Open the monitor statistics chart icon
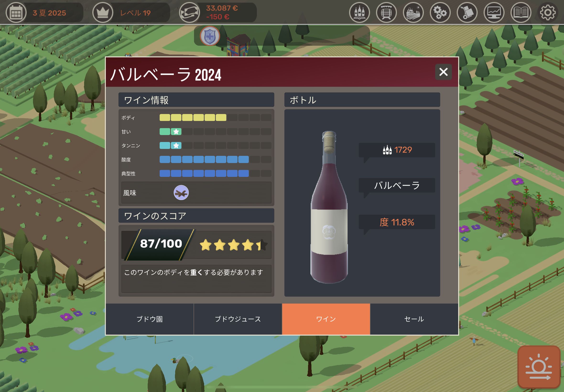 pyautogui.click(x=494, y=12)
